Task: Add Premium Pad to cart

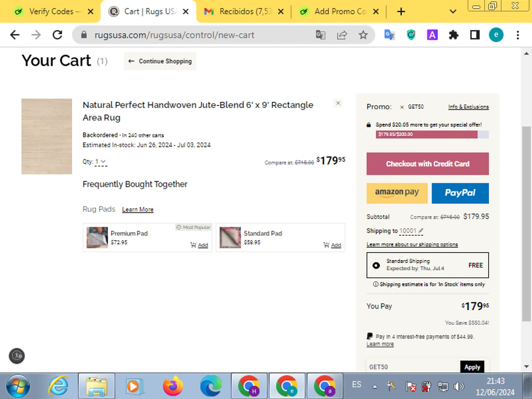Action: [x=199, y=245]
